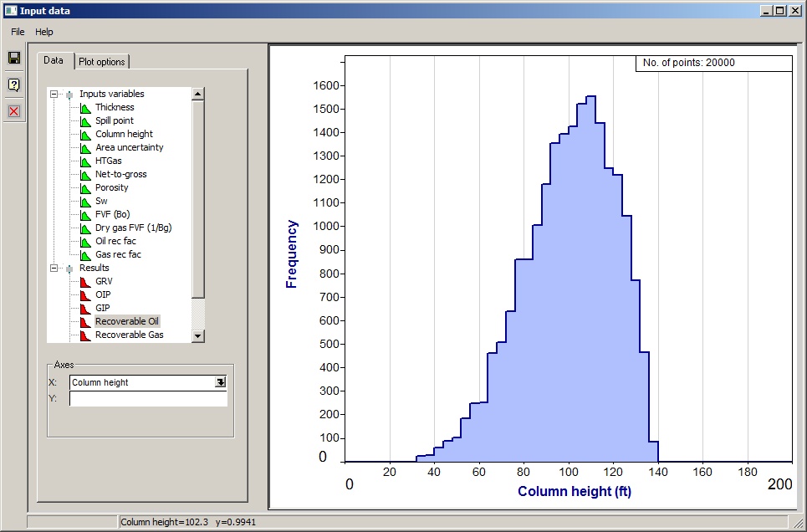Open the Help menu
The height and width of the screenshot is (532, 807).
[x=44, y=32]
